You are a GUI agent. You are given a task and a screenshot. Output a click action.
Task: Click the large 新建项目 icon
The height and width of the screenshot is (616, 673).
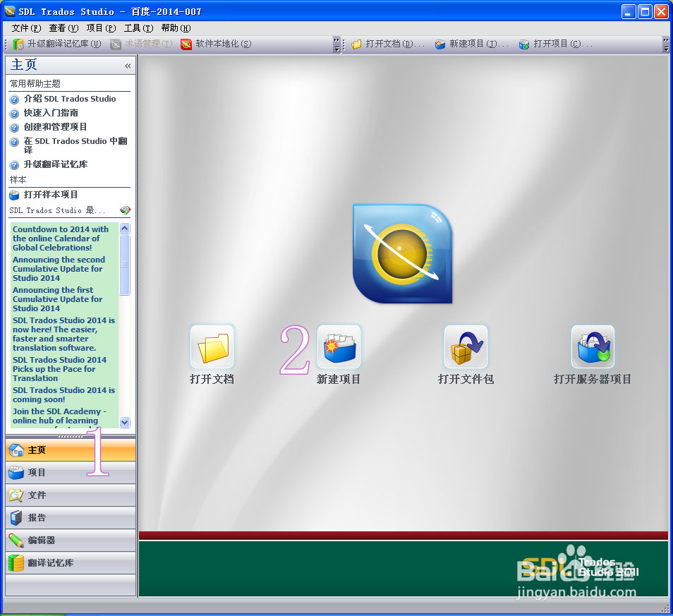339,347
